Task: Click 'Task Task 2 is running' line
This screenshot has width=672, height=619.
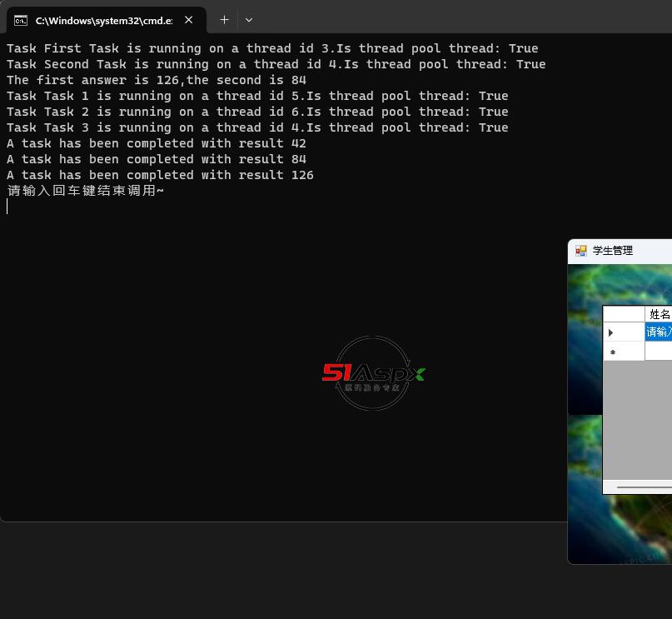Action: pos(257,112)
